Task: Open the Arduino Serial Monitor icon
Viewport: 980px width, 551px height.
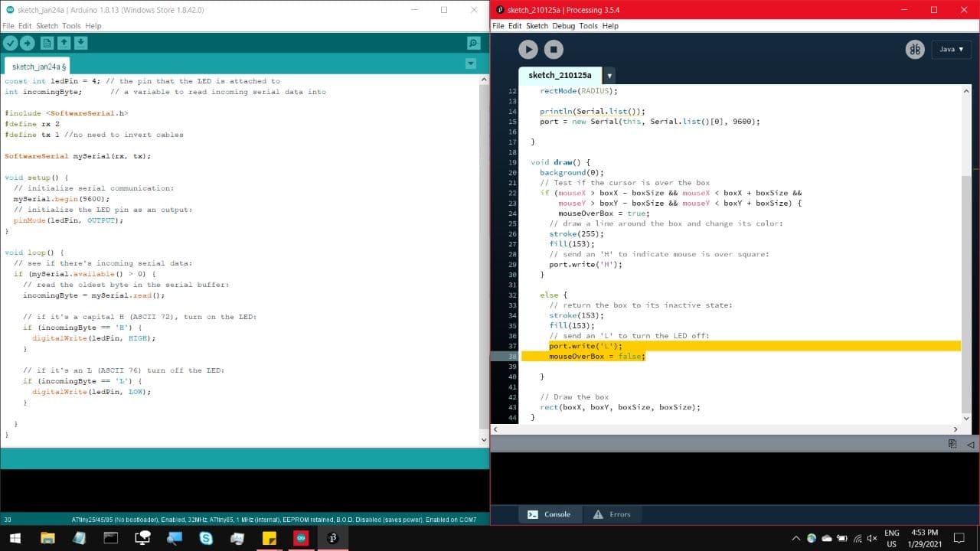Action: pyautogui.click(x=473, y=44)
